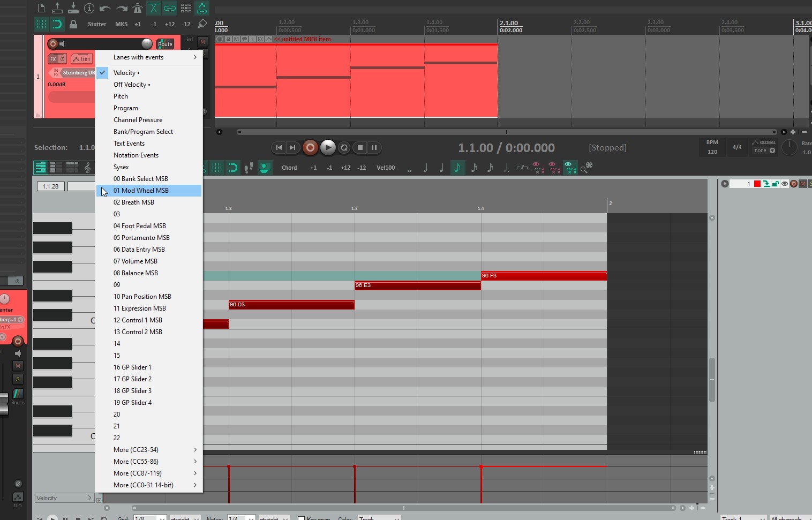The image size is (812, 520).
Task: Toggle step input footprints icon
Action: (249, 168)
